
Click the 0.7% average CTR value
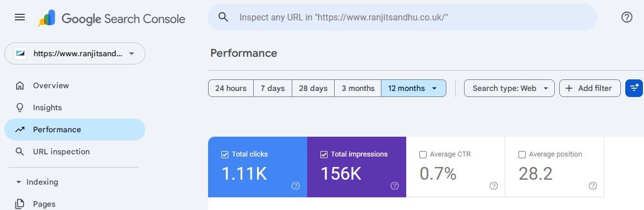tap(438, 174)
